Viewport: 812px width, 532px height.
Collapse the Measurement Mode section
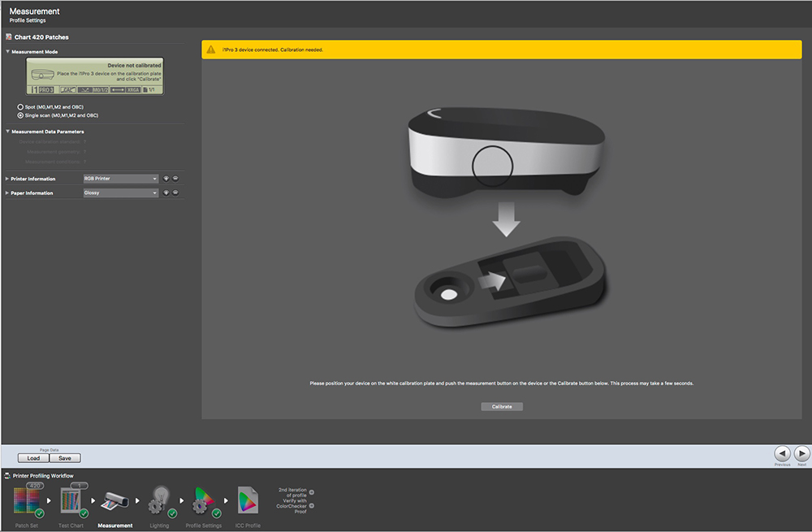8,52
